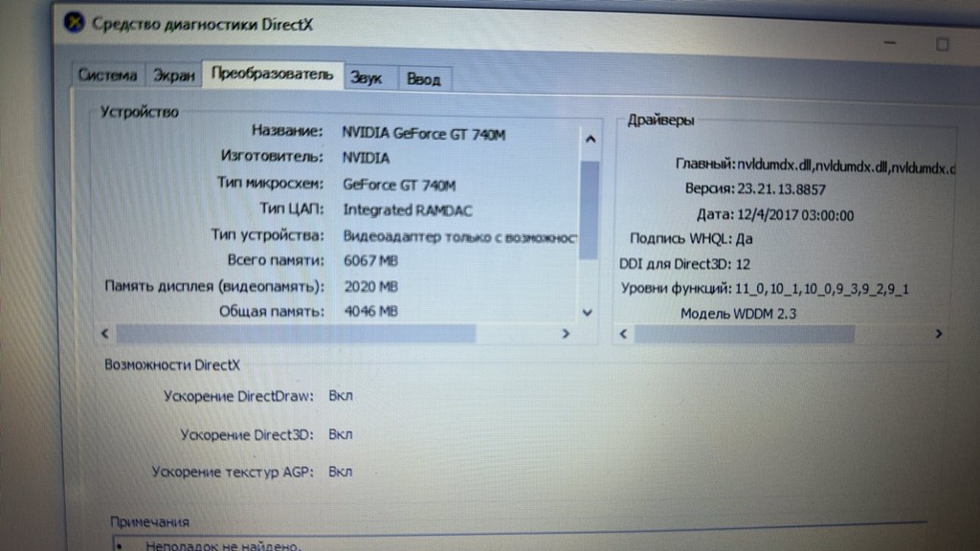The width and height of the screenshot is (980, 551).
Task: Click right arrow of device horizontal scrollbar
Action: click(566, 334)
